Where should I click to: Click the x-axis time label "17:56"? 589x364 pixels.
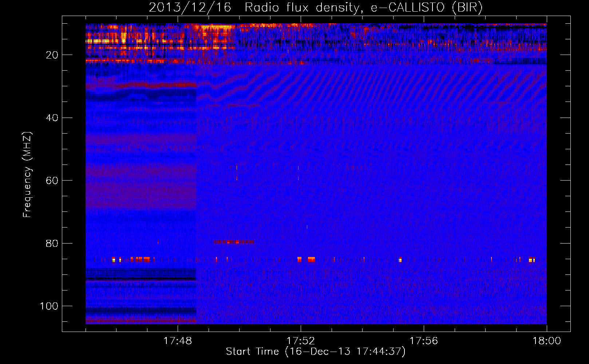coord(424,341)
